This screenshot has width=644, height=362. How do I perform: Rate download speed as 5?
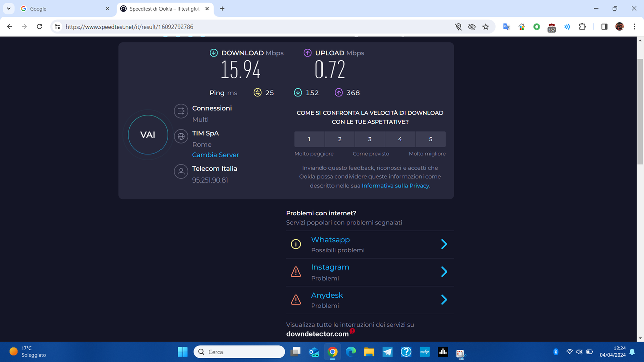tap(431, 139)
